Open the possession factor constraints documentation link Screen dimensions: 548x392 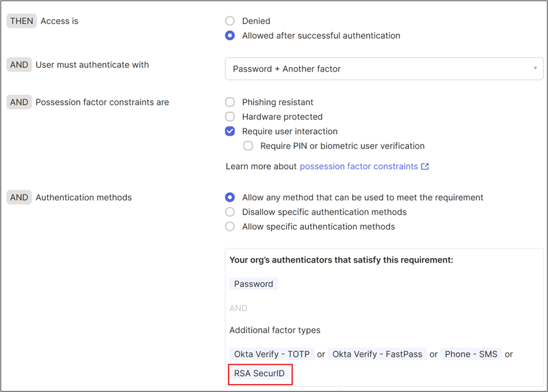[x=358, y=166]
